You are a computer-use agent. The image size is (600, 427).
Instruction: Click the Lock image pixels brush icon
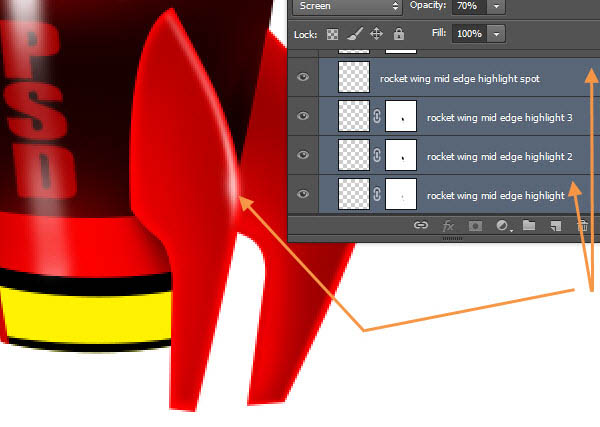tap(352, 34)
